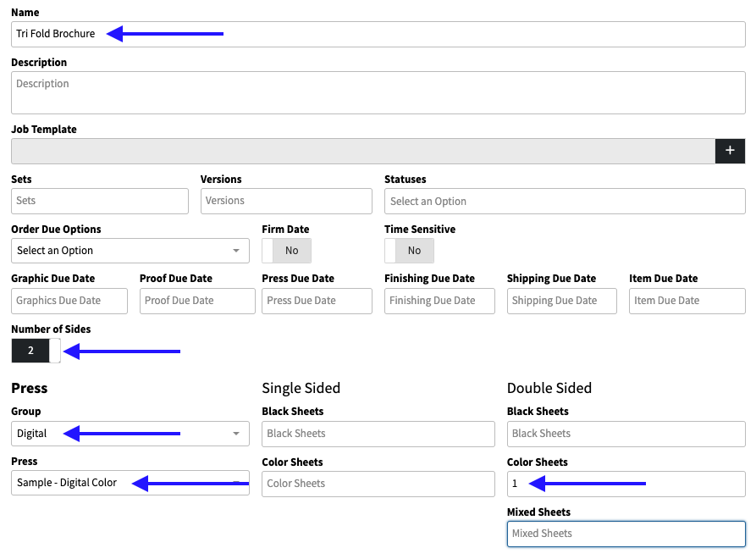Toggle the Time Sensitive switch

point(409,251)
